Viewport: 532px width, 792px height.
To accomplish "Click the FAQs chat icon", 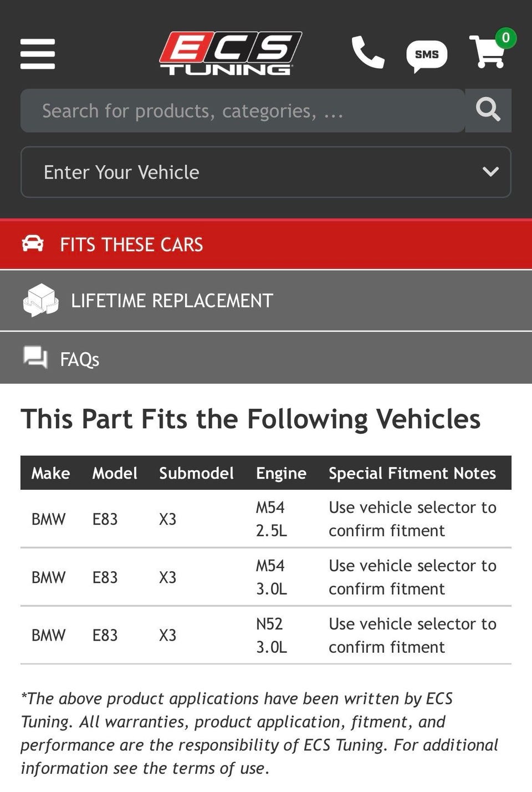I will (x=35, y=358).
